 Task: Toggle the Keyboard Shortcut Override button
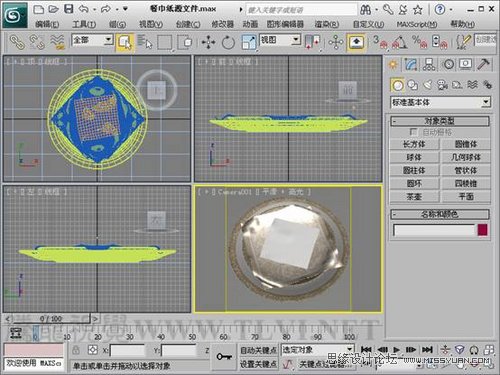(x=356, y=42)
